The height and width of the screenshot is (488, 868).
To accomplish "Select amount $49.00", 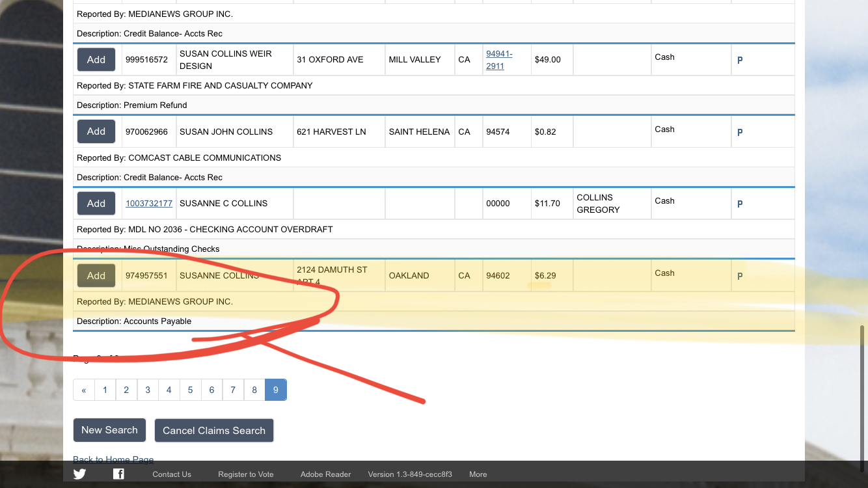I will (548, 59).
